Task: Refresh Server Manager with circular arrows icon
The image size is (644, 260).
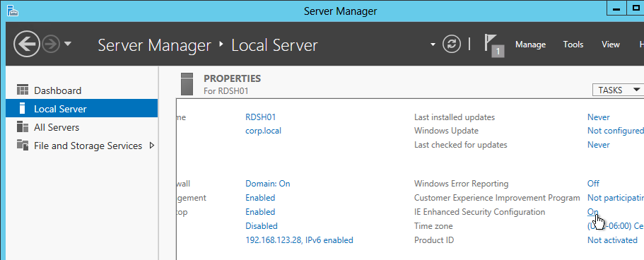Action: point(452,44)
